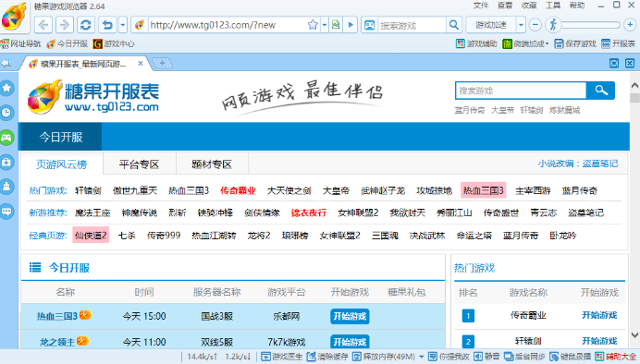Start 龙之领主 with its 开始游戏 button

tap(350, 342)
